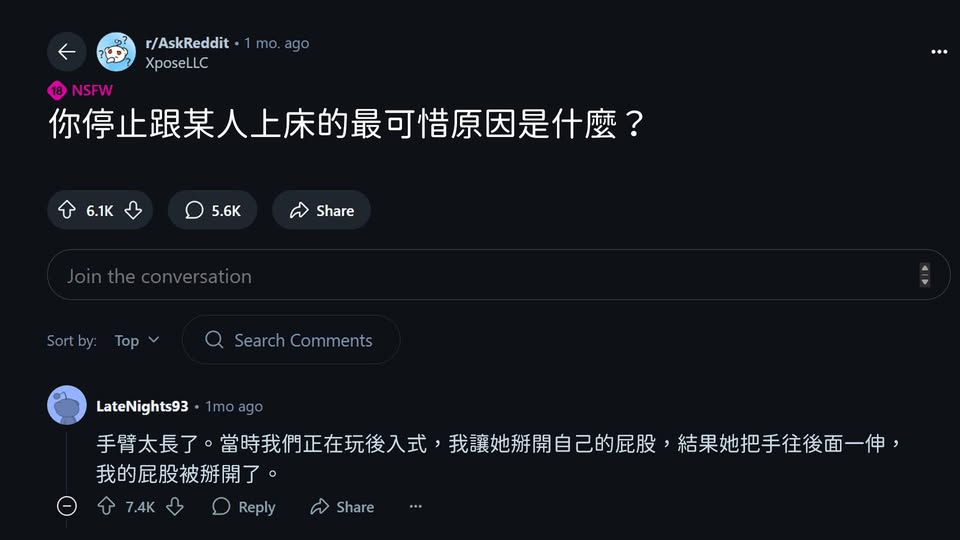This screenshot has height=540, width=960.
Task: Open the XposeLLC user profile
Action: [x=177, y=63]
